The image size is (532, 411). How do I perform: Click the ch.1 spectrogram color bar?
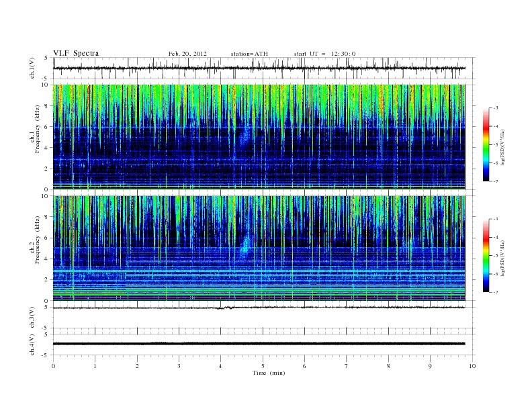pos(486,144)
